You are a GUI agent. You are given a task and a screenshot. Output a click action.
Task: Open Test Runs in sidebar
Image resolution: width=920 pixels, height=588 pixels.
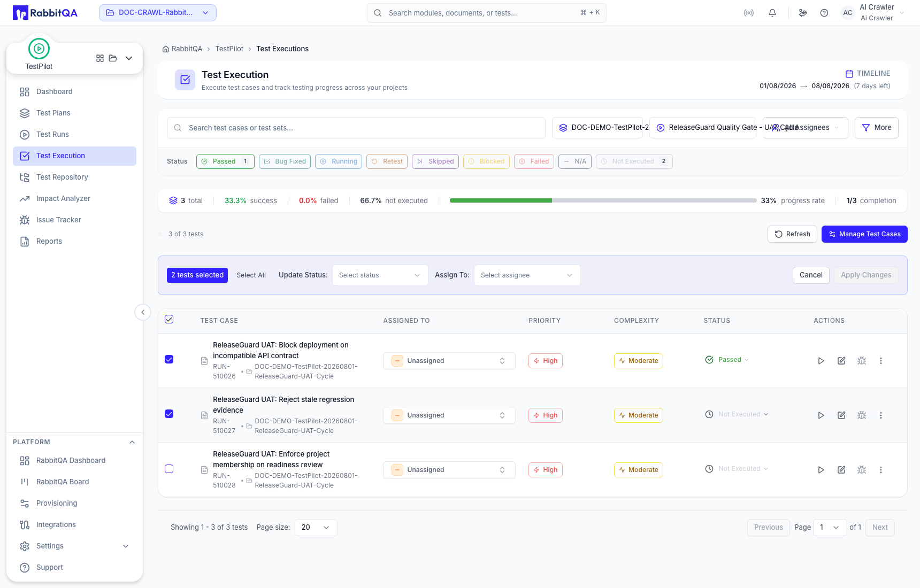[75, 135]
